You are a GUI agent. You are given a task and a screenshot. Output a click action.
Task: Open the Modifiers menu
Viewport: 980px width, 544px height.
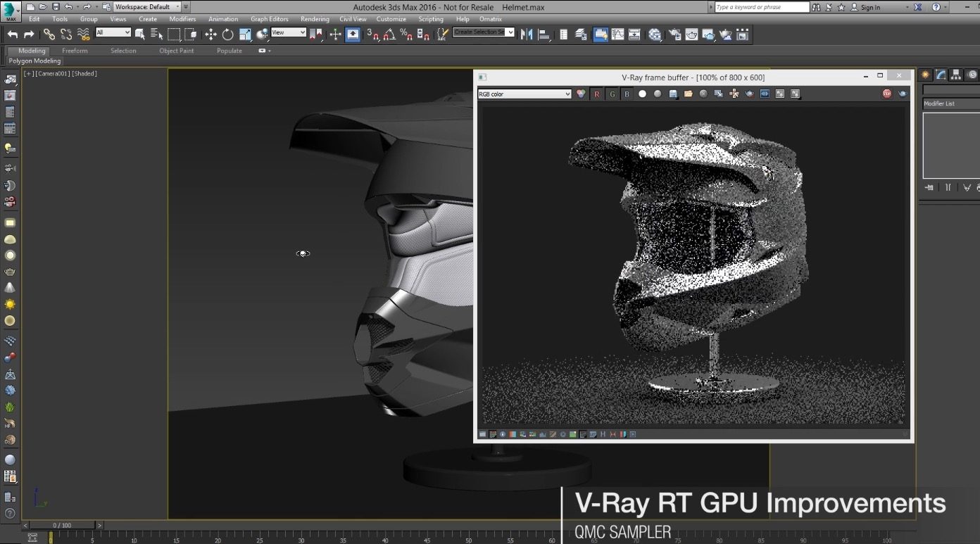point(182,19)
